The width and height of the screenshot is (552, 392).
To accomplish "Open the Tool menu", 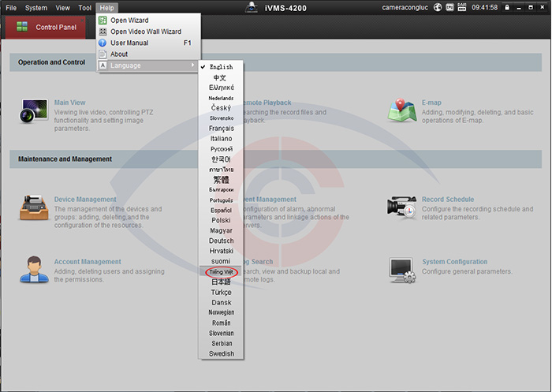I will (85, 8).
